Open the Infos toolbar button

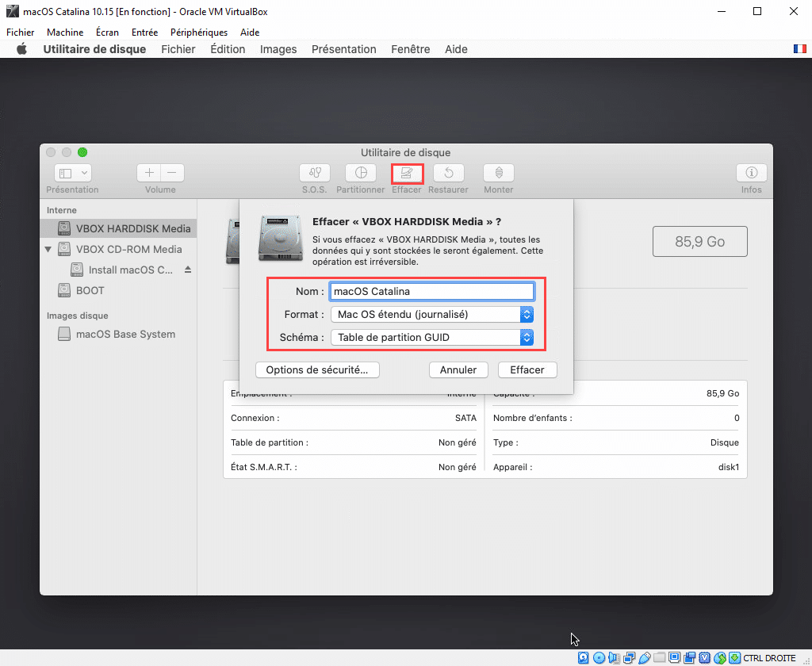pyautogui.click(x=751, y=173)
